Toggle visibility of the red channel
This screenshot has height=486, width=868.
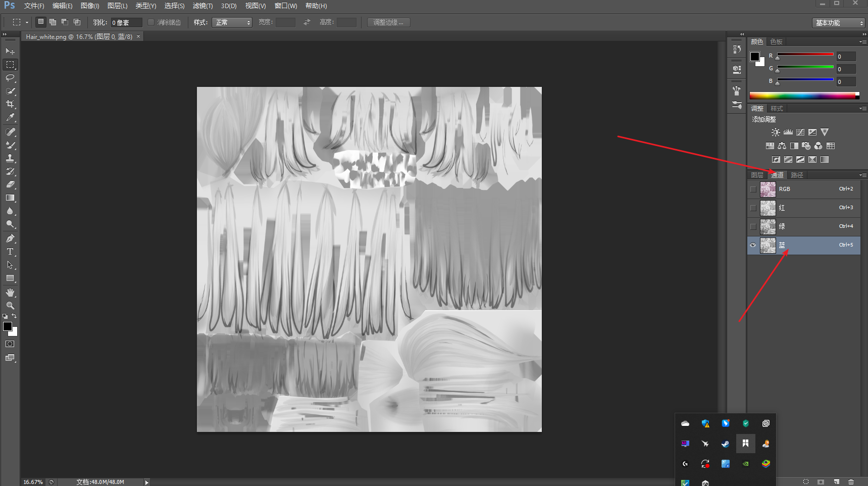point(753,208)
